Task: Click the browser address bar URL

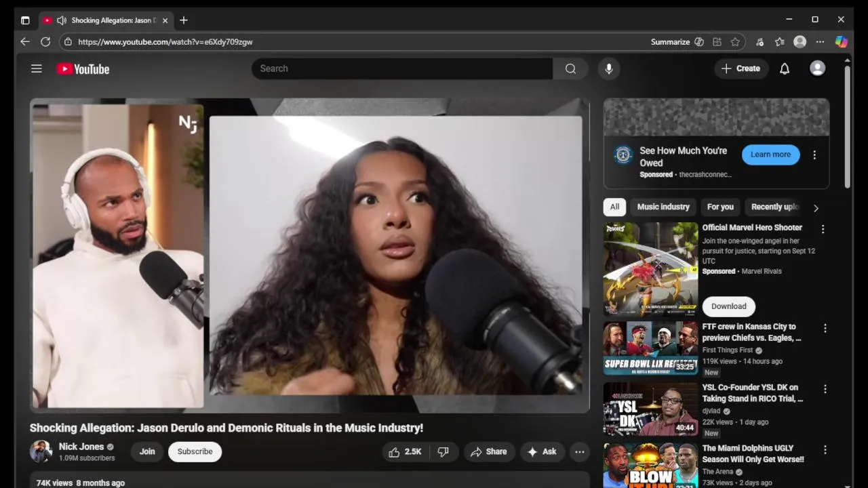Action: (165, 42)
